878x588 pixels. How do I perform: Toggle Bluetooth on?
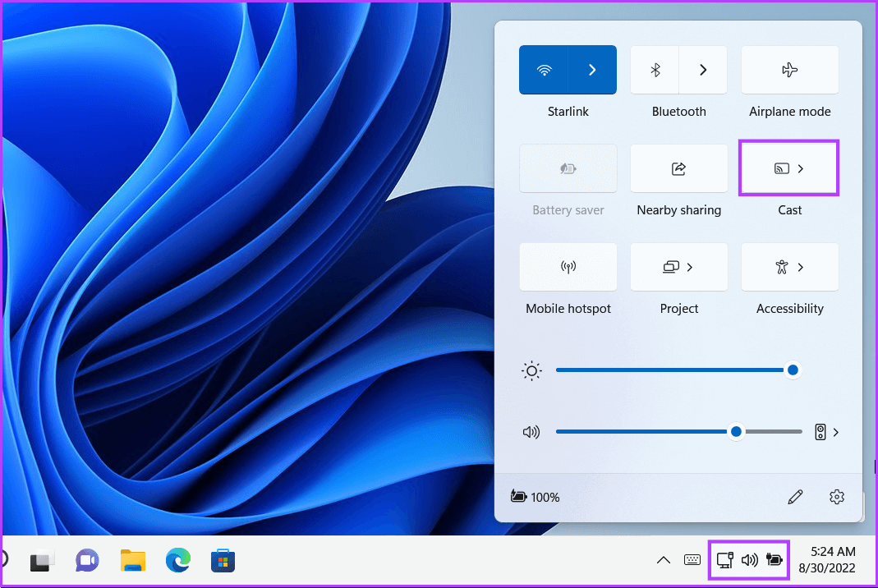coord(655,70)
